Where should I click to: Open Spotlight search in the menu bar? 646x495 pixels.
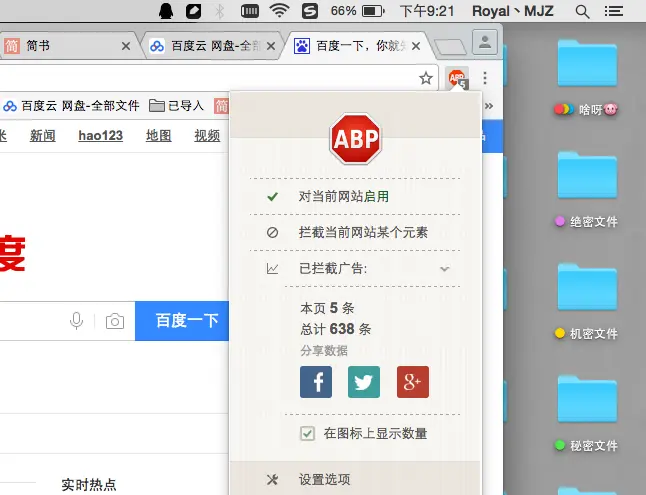(x=582, y=11)
